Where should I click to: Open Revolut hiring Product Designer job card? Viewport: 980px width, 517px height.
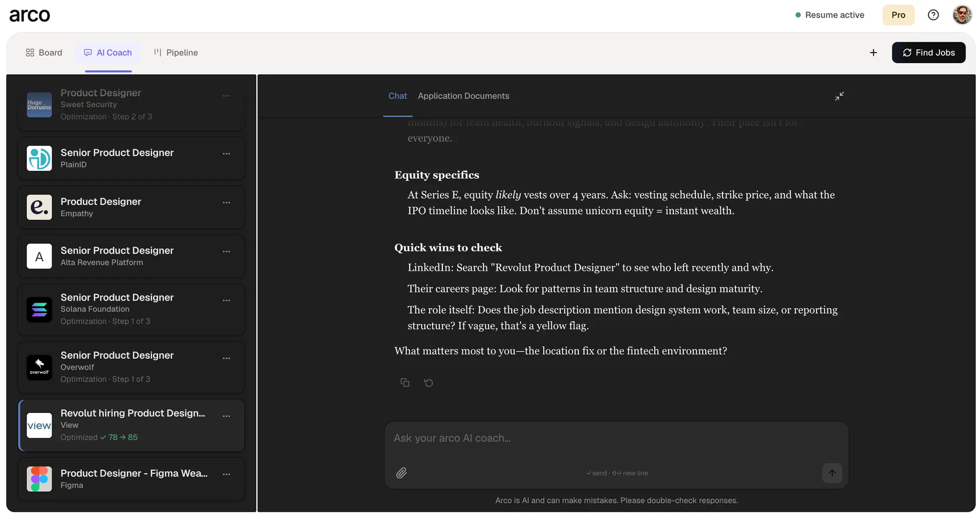coord(131,426)
